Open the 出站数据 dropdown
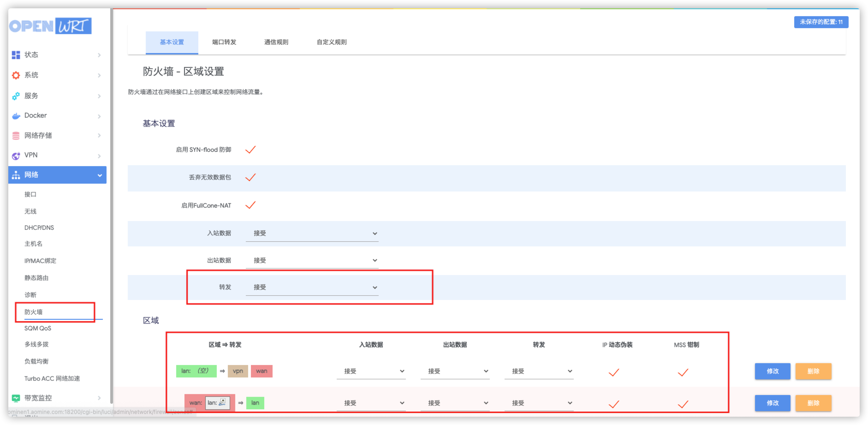The image size is (868, 425). point(312,260)
